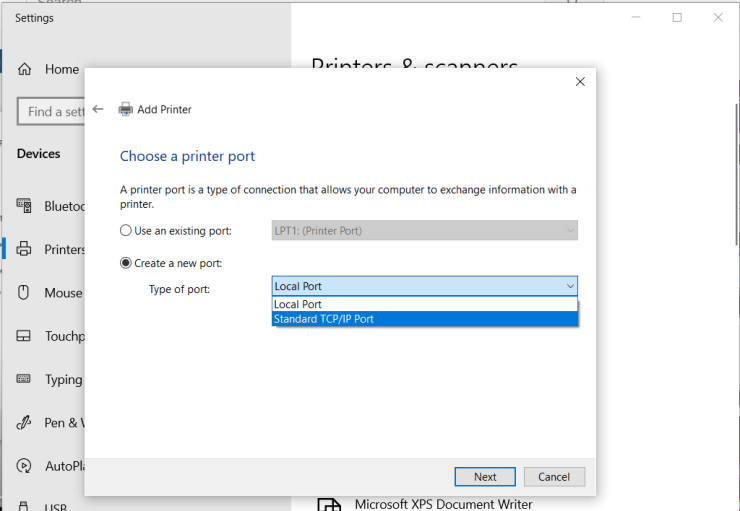Minimize the Settings window
740x511 pixels.
pyautogui.click(x=636, y=17)
